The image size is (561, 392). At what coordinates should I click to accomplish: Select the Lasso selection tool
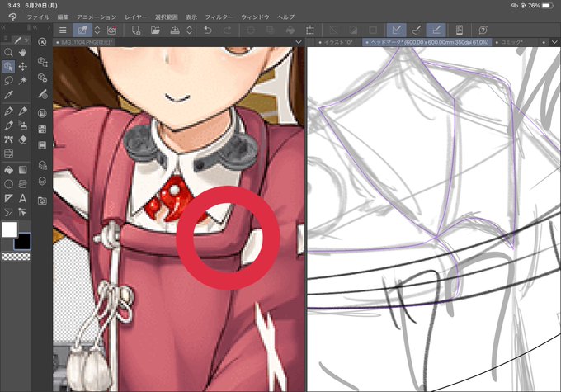(x=8, y=80)
